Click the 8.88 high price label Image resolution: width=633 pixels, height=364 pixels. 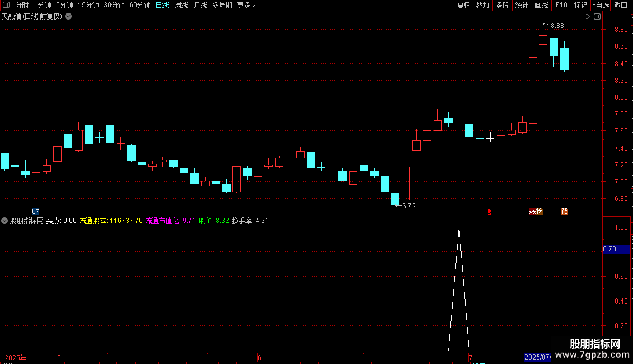557,26
